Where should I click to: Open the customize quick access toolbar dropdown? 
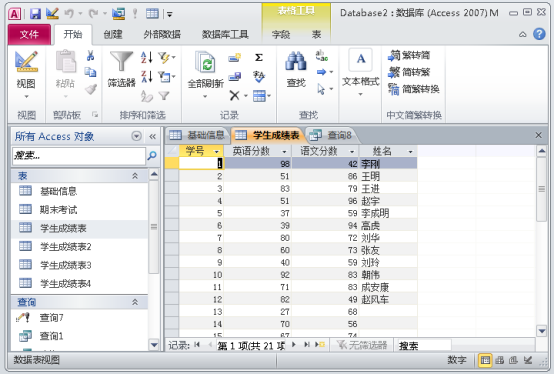point(170,14)
